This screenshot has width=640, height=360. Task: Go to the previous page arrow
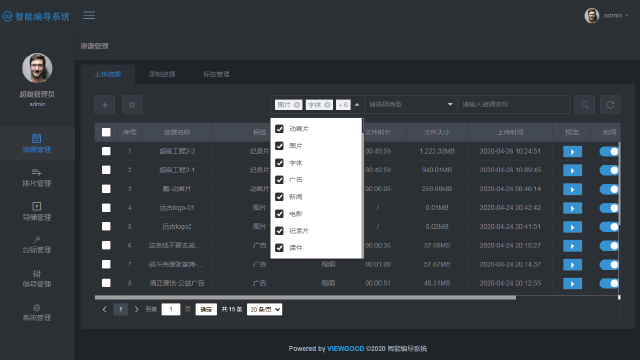point(104,309)
